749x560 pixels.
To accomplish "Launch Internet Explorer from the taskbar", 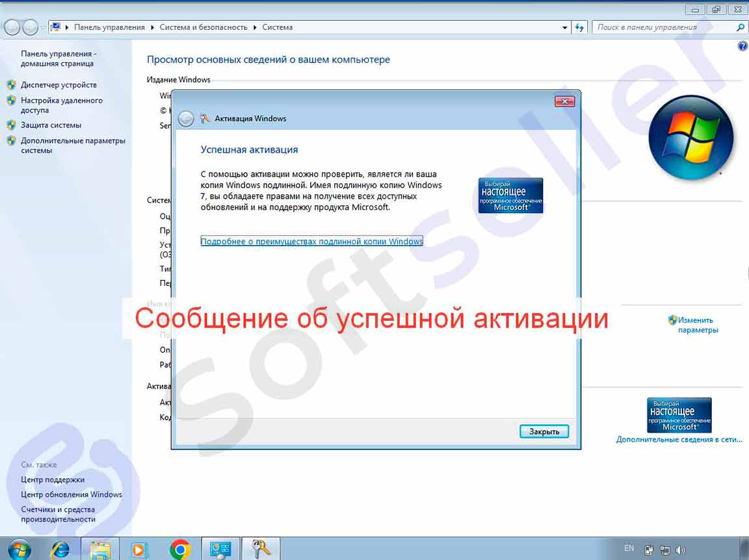I will pyautogui.click(x=60, y=550).
